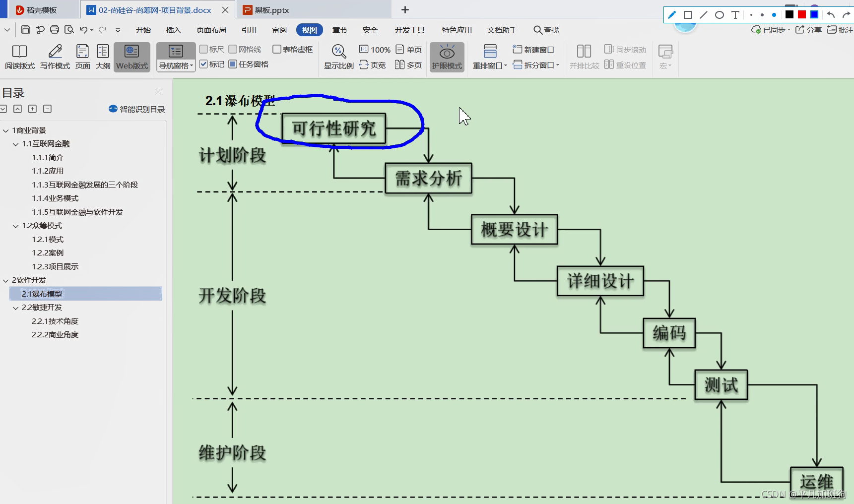Switch to 阅读版式 reading layout
Screen dimensions: 854x504
click(20, 57)
